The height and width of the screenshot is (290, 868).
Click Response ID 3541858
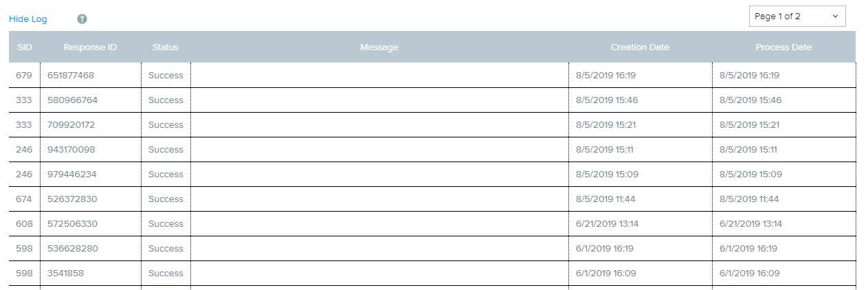coord(66,274)
